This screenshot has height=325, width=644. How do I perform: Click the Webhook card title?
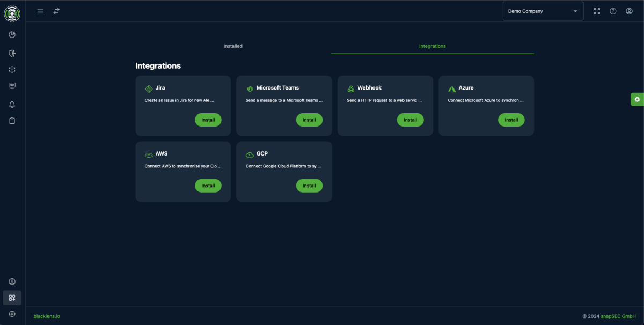369,88
